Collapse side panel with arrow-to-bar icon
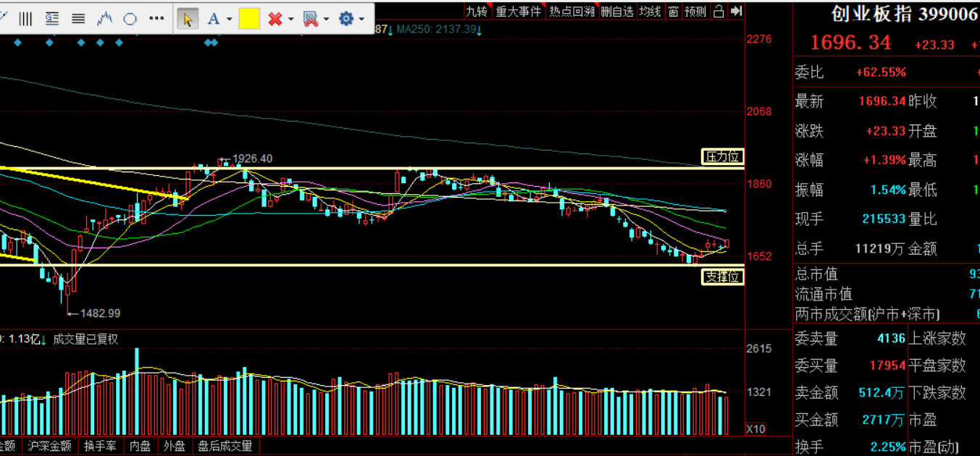Screen dimensions: 980x456 [737, 12]
